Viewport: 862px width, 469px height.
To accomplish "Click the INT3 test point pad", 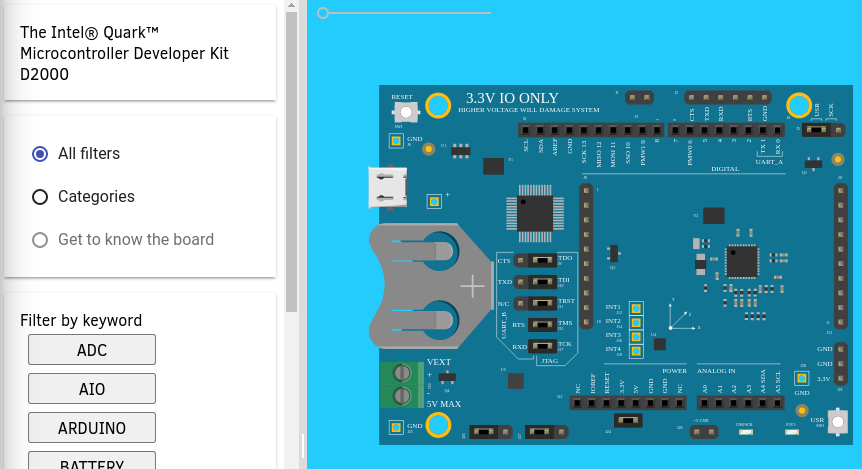I will pos(636,336).
